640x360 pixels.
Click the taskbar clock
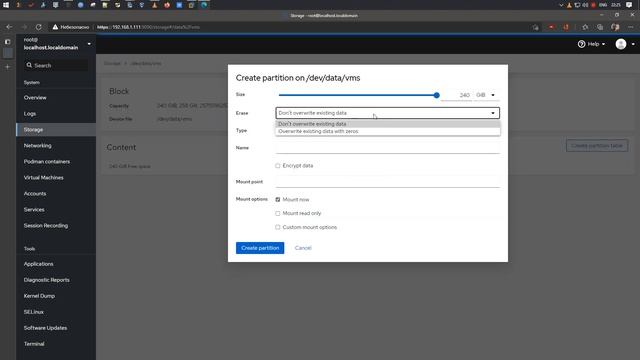tap(616, 5)
